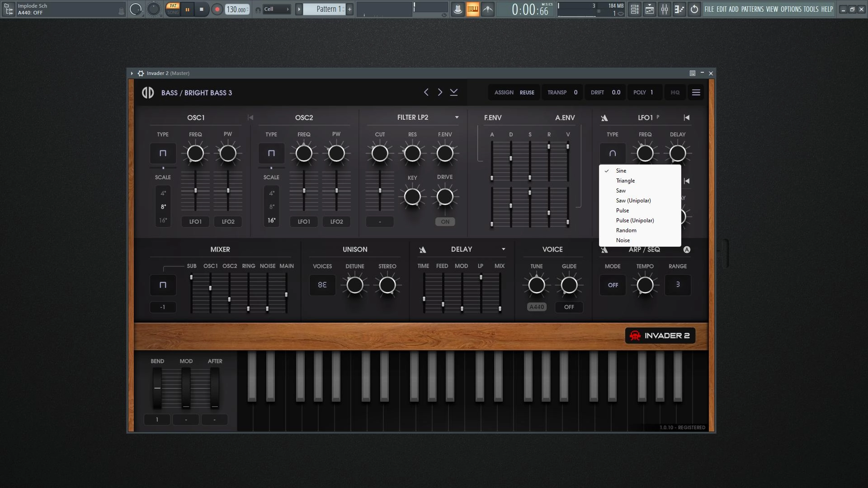Click the LFO1 sine TYPE button
This screenshot has width=868, height=488.
(x=613, y=154)
